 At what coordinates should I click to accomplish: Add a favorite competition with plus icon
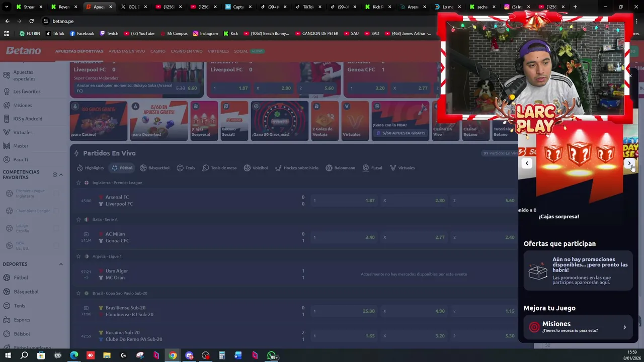[x=55, y=174]
